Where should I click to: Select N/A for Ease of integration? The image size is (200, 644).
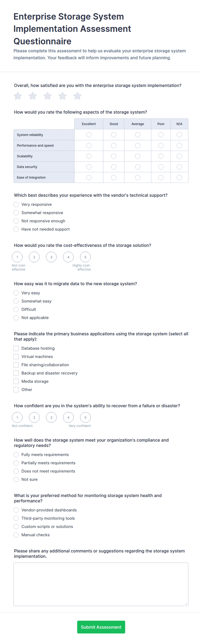[x=179, y=177]
